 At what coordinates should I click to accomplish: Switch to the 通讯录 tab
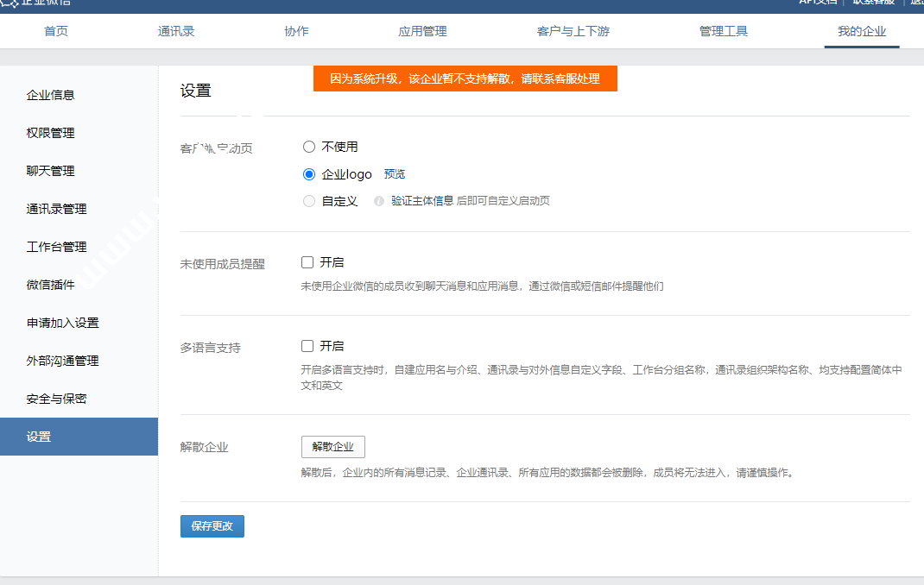click(176, 32)
